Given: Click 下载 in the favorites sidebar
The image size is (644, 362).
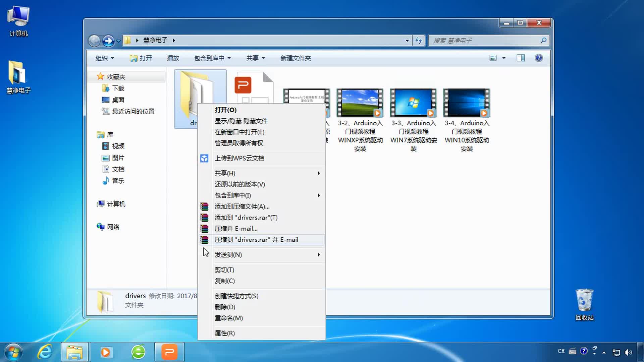Looking at the screenshot, I should pos(118,88).
